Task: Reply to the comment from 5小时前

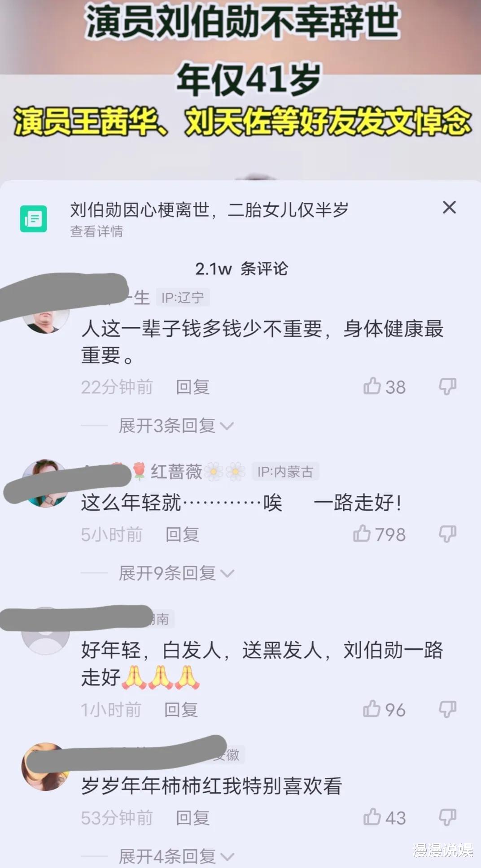Action: 183,534
